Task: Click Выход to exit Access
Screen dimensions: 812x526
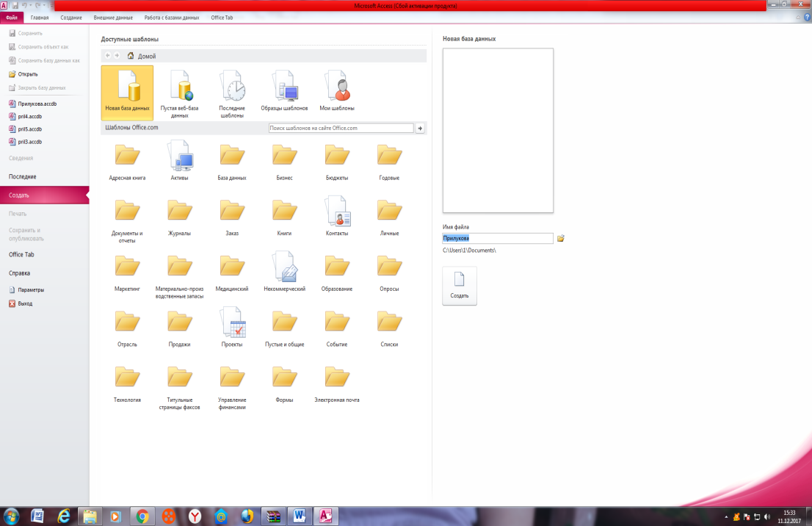Action: 21,303
